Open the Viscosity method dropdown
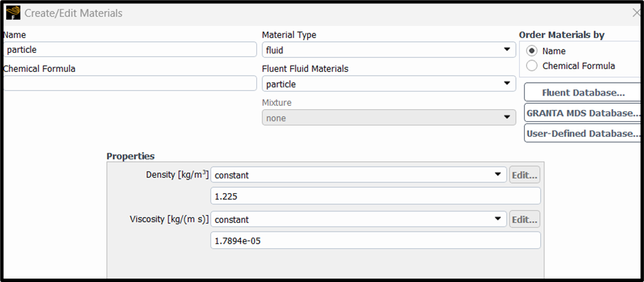Image resolution: width=644 pixels, height=282 pixels. (358, 220)
